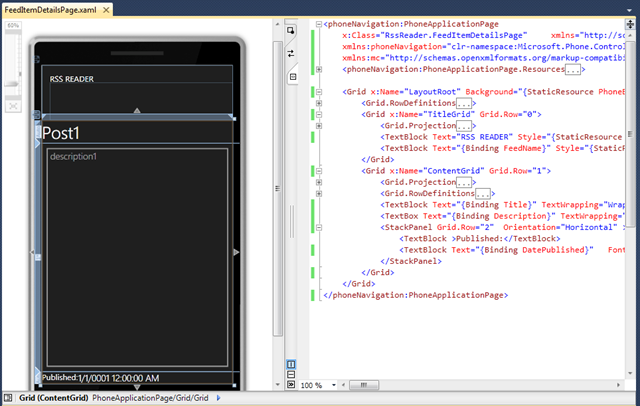The width and height of the screenshot is (640, 406).
Task: Click the XAML horizontal scrollbar thumb
Action: coord(364,385)
